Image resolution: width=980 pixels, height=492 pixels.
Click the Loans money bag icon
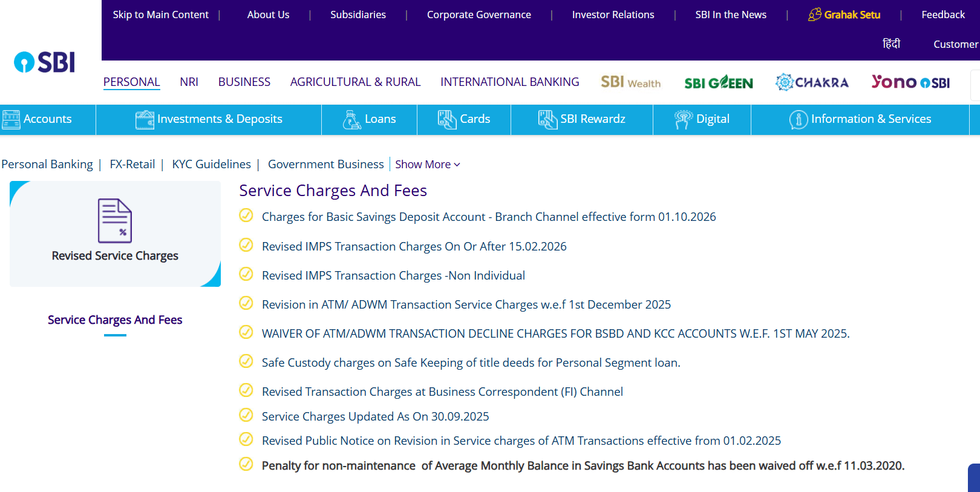point(352,119)
